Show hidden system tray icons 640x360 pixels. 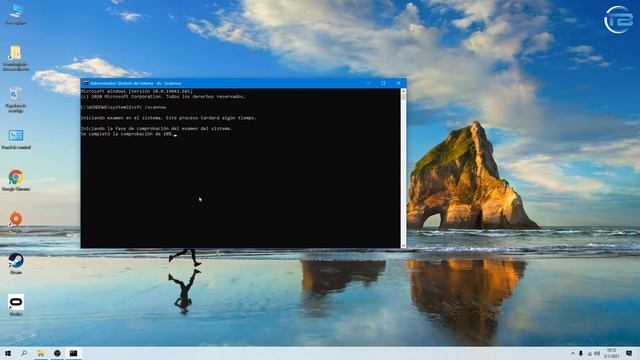click(573, 353)
